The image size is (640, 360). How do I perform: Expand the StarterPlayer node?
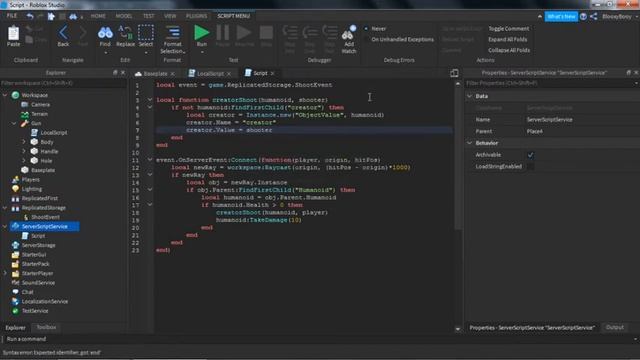pos(5,273)
